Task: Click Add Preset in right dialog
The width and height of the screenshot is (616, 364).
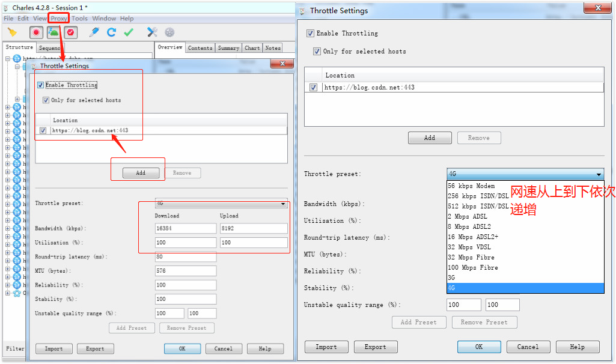Action: tap(419, 322)
